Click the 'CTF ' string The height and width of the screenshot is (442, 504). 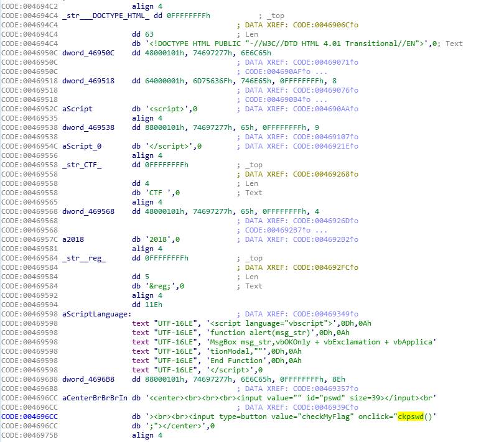pos(160,193)
